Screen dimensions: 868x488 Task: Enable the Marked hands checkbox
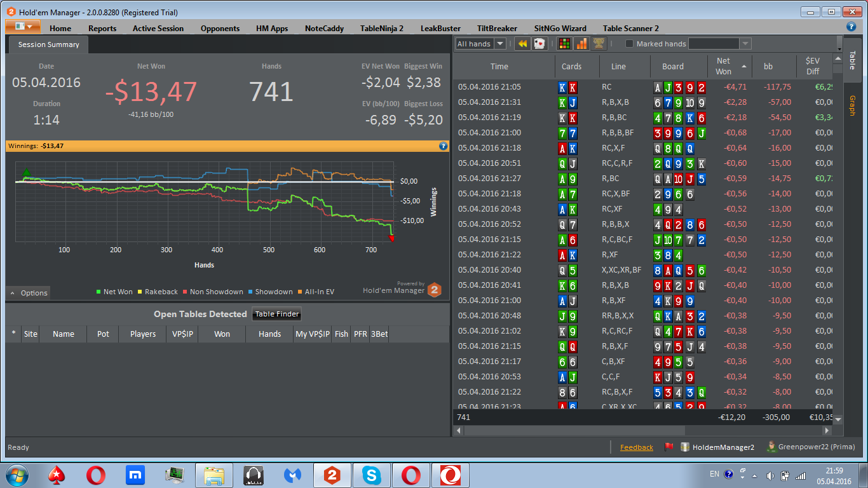(x=630, y=44)
